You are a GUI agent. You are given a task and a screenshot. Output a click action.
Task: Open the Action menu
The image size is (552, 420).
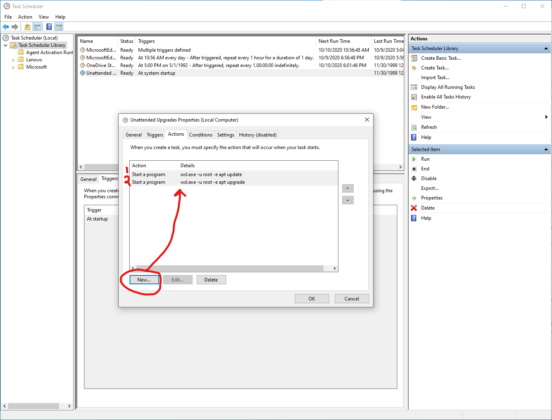tap(25, 17)
